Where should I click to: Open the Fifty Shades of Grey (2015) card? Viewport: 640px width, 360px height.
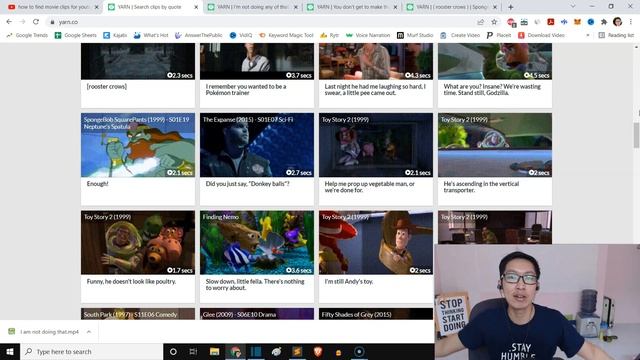pyautogui.click(x=376, y=314)
